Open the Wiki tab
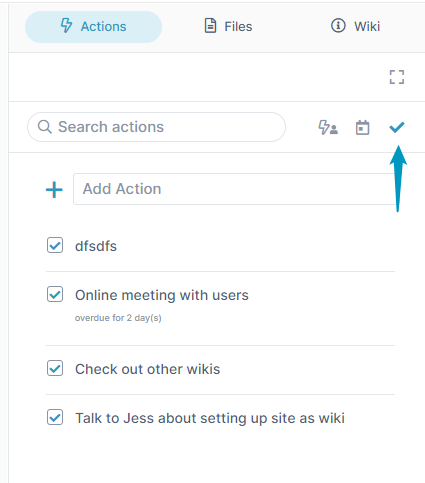425x483 pixels. click(x=355, y=26)
